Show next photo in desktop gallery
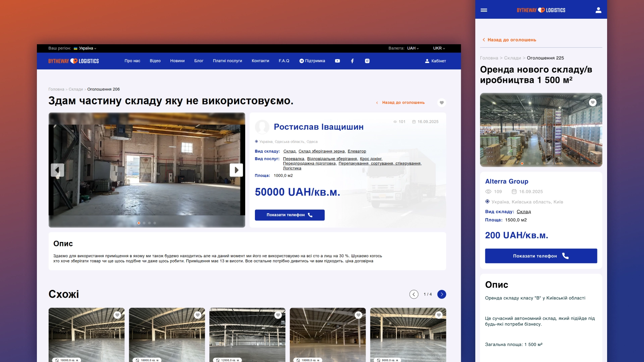The height and width of the screenshot is (362, 644). (x=236, y=170)
